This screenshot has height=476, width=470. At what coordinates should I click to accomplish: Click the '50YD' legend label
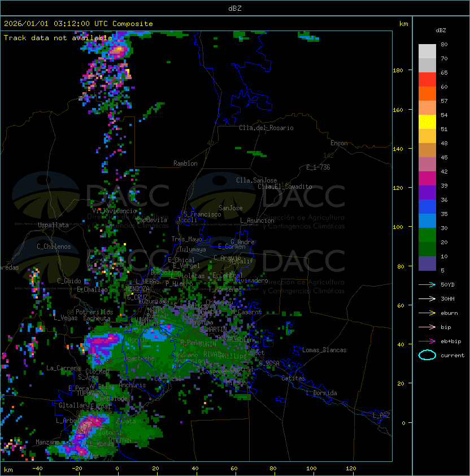click(x=447, y=285)
